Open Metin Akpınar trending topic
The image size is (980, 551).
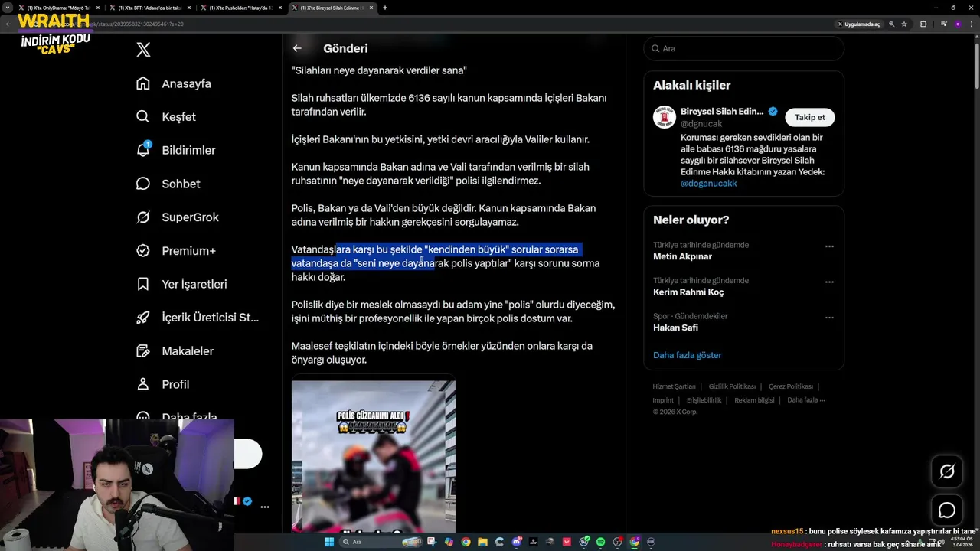coord(682,257)
